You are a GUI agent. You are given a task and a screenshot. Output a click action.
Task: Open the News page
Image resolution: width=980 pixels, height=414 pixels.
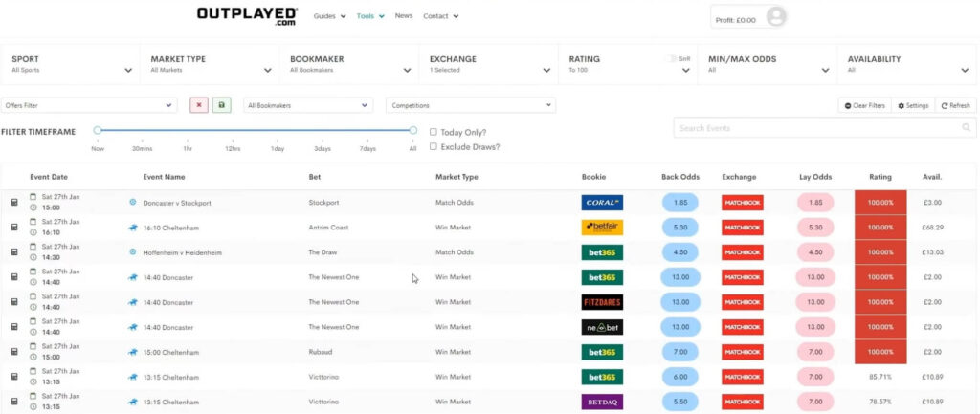click(404, 15)
